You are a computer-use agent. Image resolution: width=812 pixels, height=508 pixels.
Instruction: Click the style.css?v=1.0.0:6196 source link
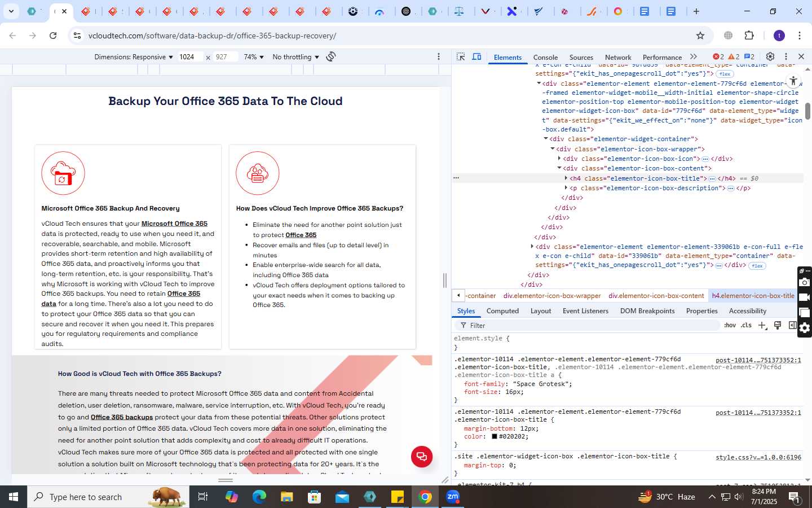[758, 457]
